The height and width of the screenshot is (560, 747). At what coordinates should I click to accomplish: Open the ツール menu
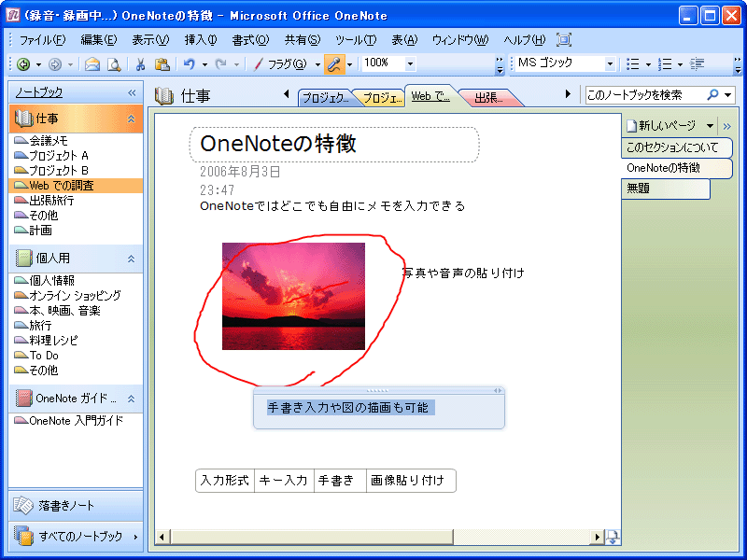[356, 40]
